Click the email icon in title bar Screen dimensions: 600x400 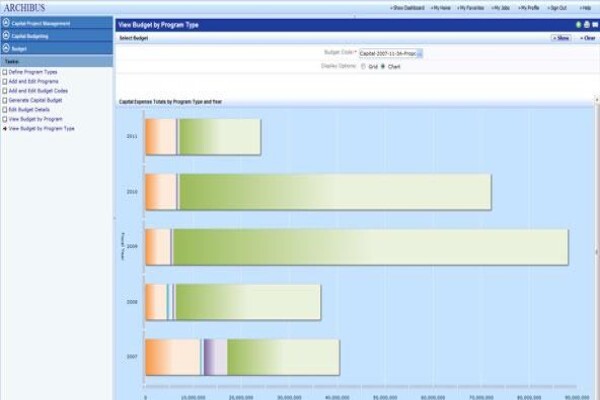point(595,25)
